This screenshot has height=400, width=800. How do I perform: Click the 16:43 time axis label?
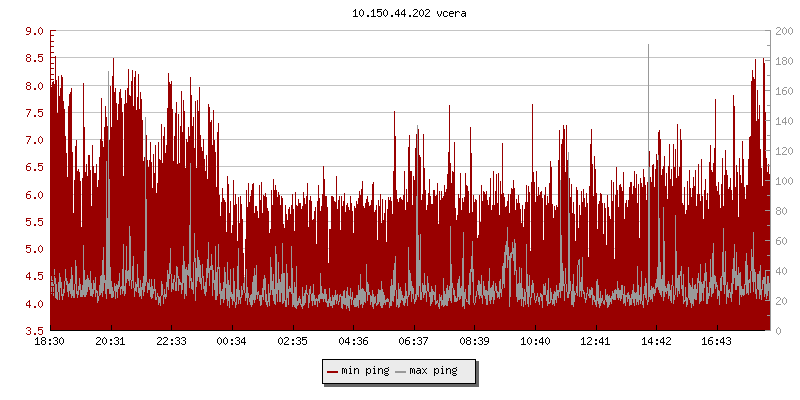[x=716, y=342]
